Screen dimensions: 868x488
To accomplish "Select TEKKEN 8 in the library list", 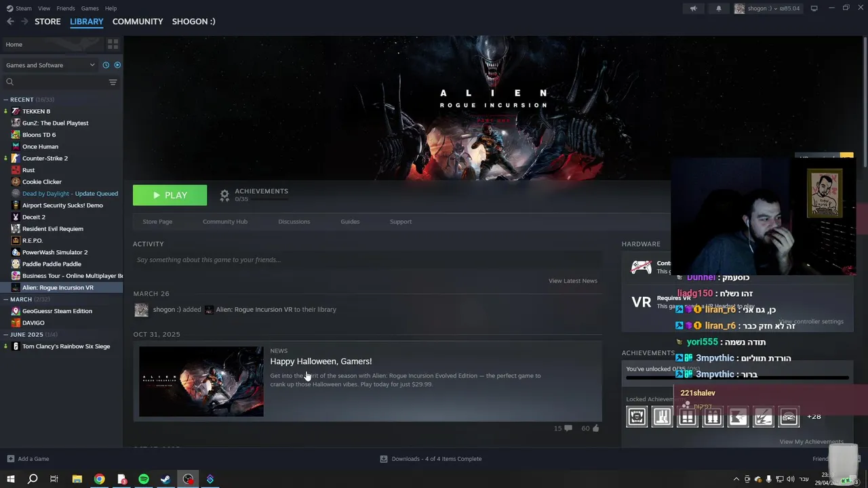I will click(36, 111).
